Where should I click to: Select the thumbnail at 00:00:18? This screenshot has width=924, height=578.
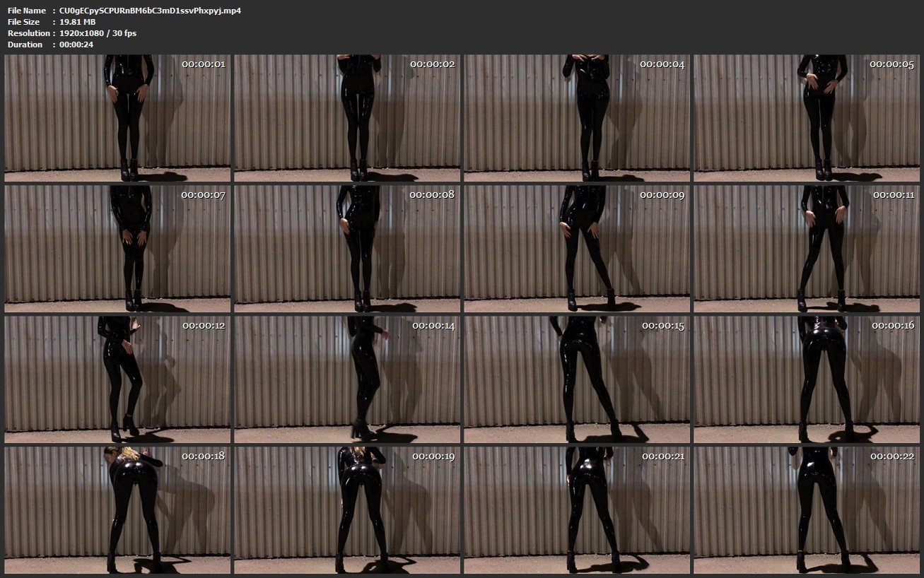click(117, 510)
